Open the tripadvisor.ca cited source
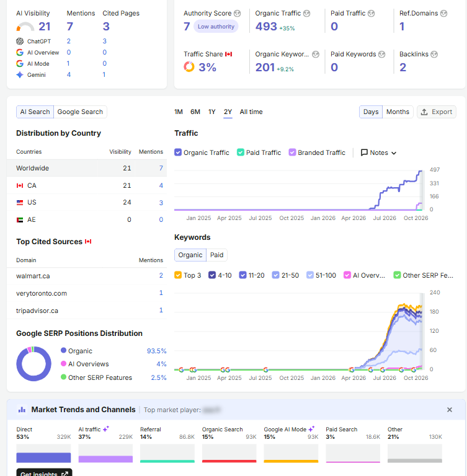The width and height of the screenshot is (467, 476). [37, 311]
